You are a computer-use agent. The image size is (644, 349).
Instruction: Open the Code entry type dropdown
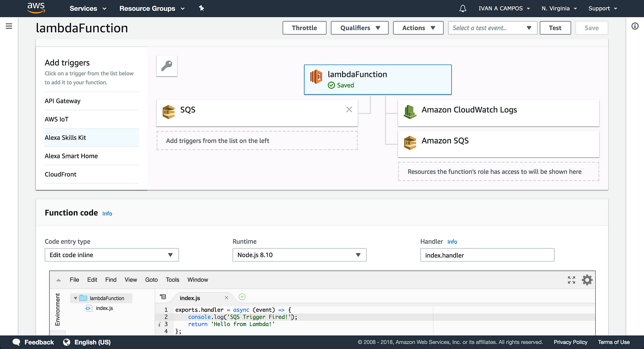pyautogui.click(x=111, y=255)
